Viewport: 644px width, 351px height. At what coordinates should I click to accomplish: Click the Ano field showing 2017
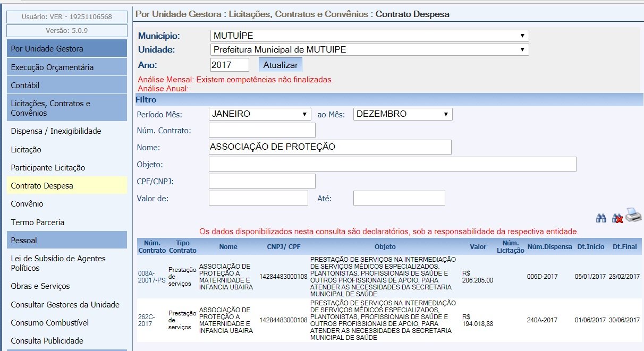click(x=230, y=65)
